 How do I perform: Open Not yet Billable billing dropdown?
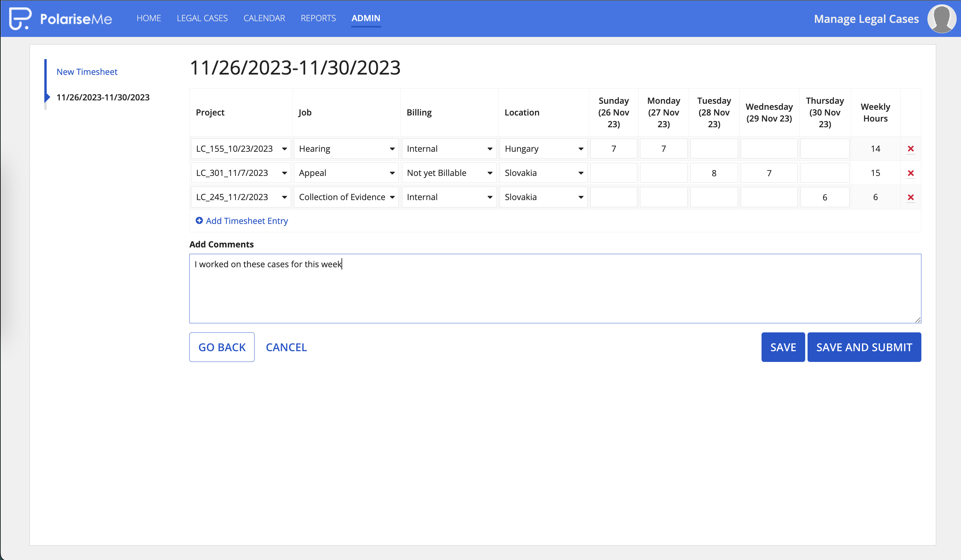tap(449, 173)
